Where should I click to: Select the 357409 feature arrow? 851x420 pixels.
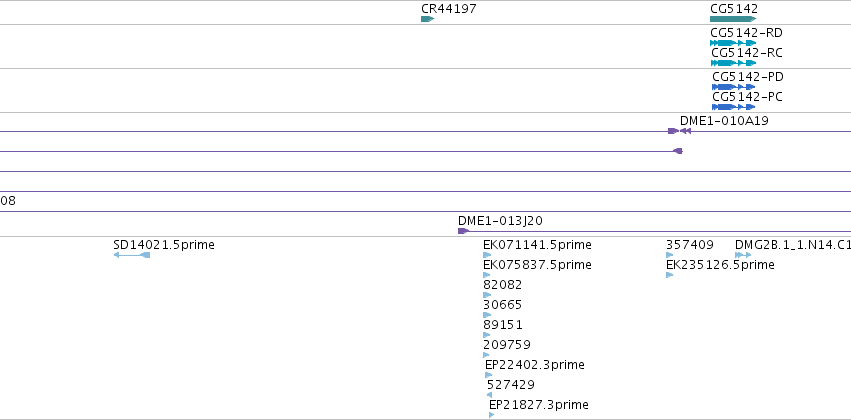point(670,255)
